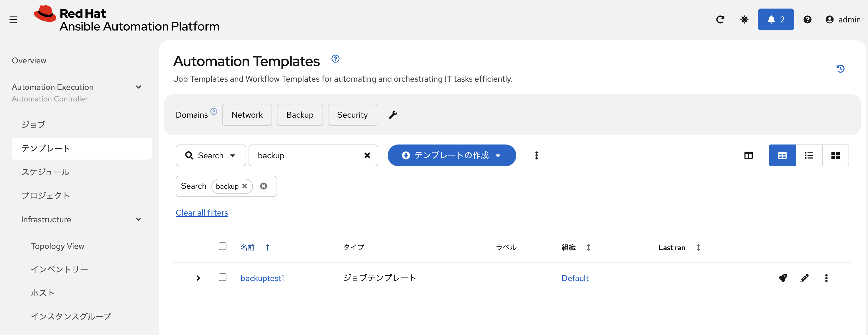The image size is (868, 335).
Task: Open the help question mark icon
Action: (x=808, y=19)
